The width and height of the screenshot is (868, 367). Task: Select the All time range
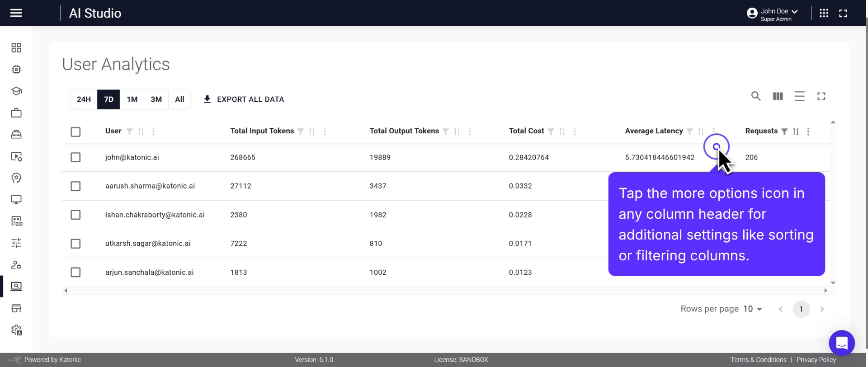click(179, 99)
